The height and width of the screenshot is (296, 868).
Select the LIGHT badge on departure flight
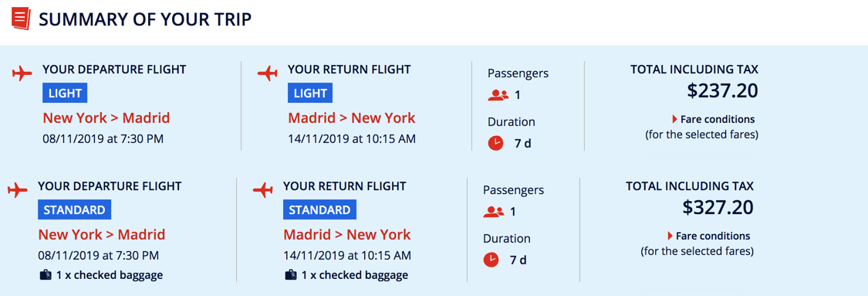tap(66, 93)
